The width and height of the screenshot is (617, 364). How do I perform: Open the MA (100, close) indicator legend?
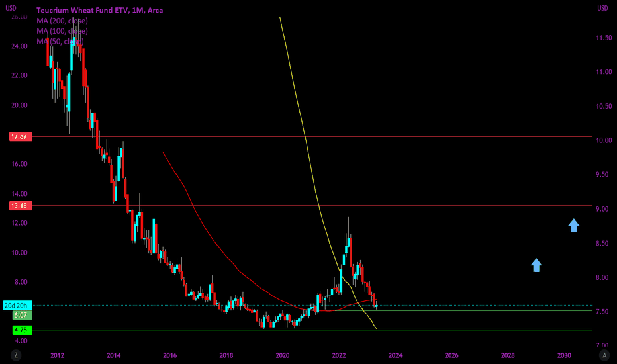pos(62,30)
